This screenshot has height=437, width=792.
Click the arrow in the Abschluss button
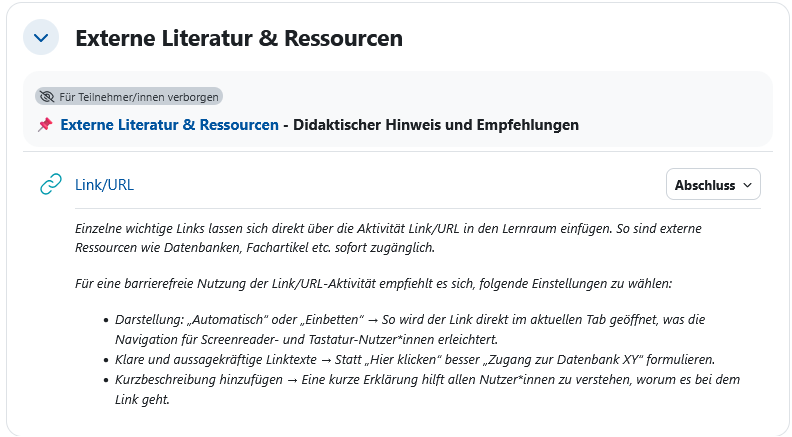click(747, 185)
